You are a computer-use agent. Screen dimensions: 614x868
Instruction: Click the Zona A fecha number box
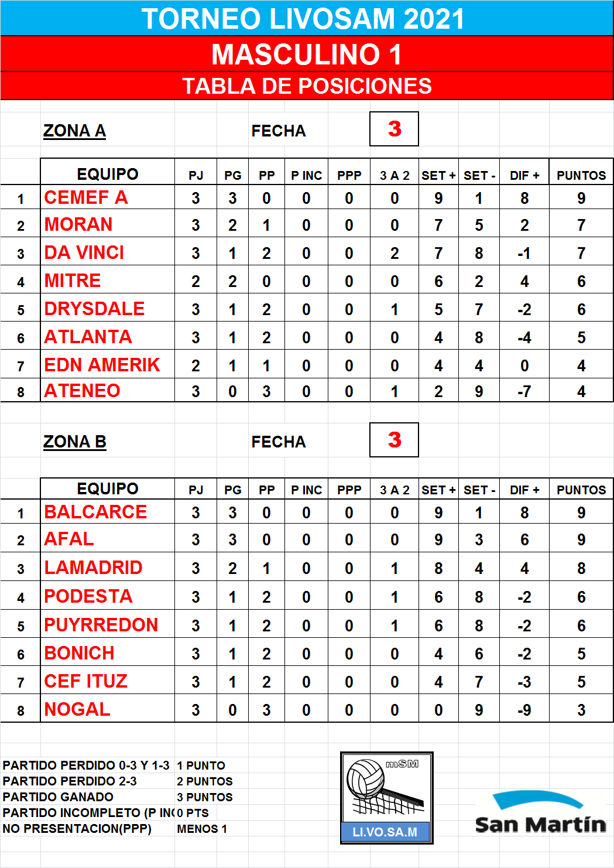(x=394, y=129)
